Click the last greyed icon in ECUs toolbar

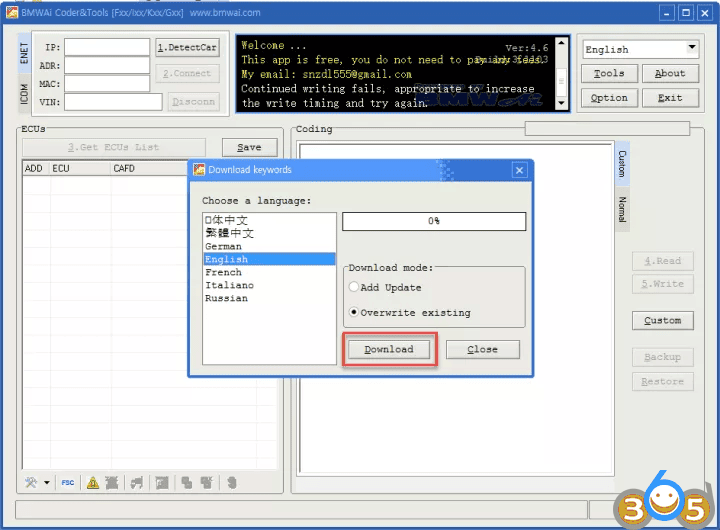click(232, 483)
